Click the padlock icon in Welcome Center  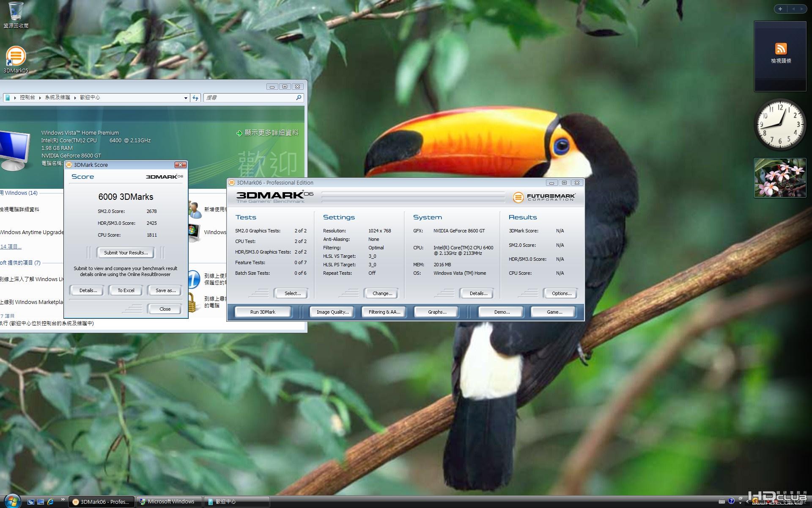(192, 302)
